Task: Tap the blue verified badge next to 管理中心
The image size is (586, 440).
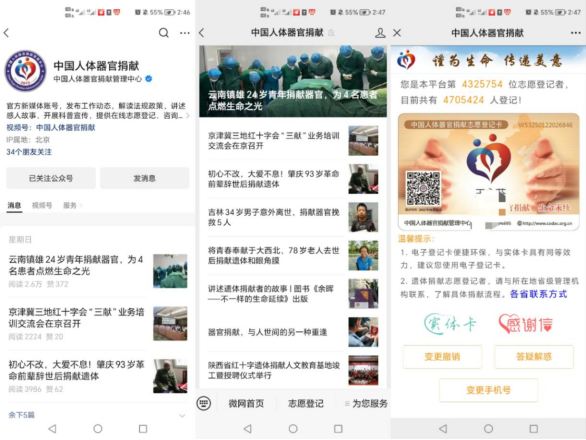Action: point(148,79)
